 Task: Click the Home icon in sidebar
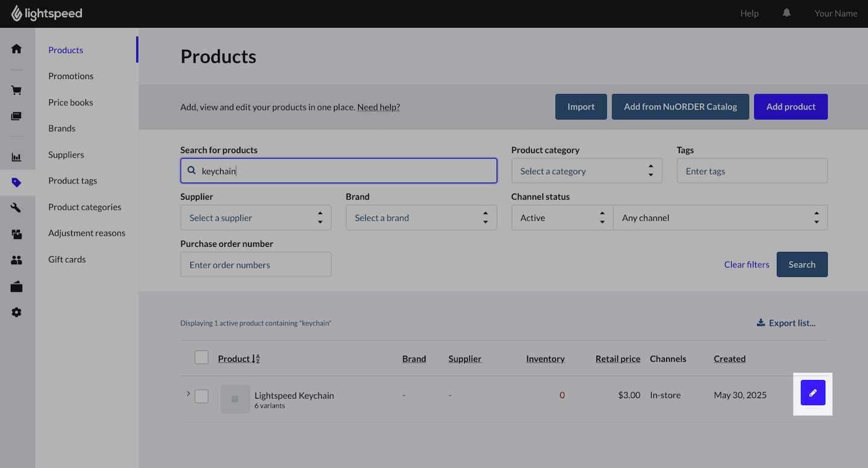point(16,49)
